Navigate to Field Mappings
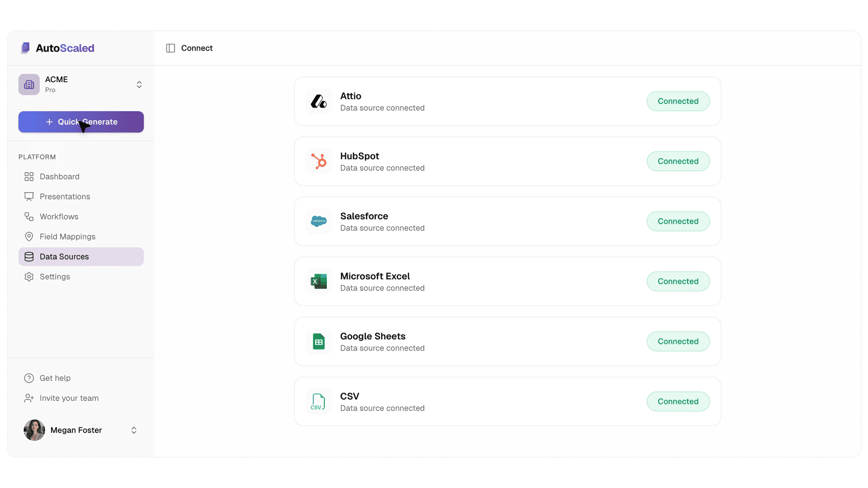 point(67,237)
